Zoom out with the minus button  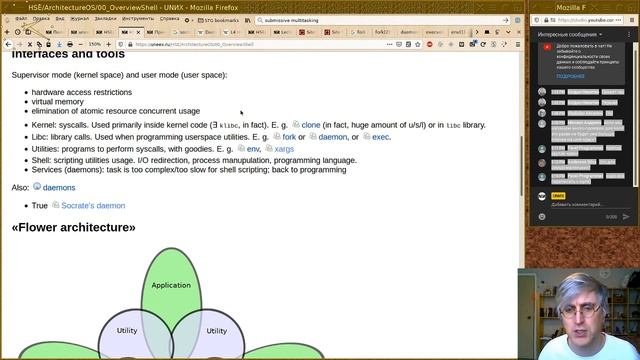coord(80,44)
